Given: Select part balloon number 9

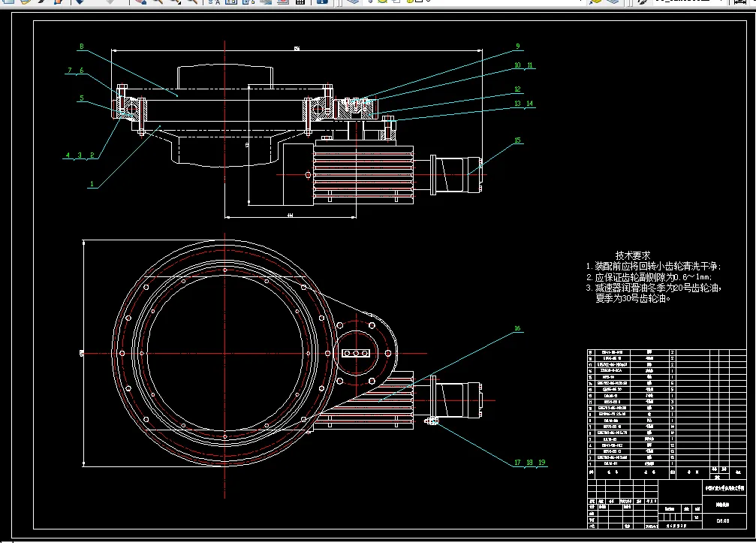Looking at the screenshot, I should click(518, 47).
